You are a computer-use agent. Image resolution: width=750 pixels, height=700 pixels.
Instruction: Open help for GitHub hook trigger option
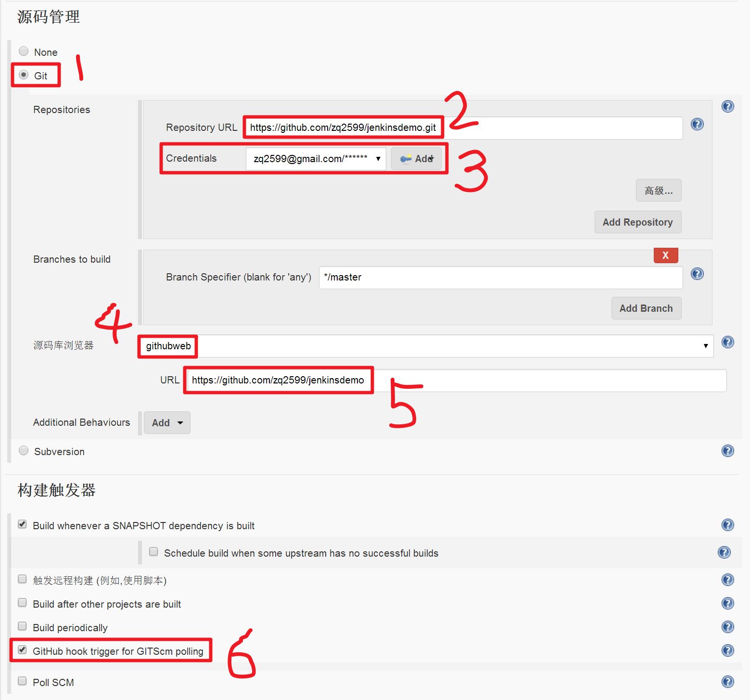point(727,650)
